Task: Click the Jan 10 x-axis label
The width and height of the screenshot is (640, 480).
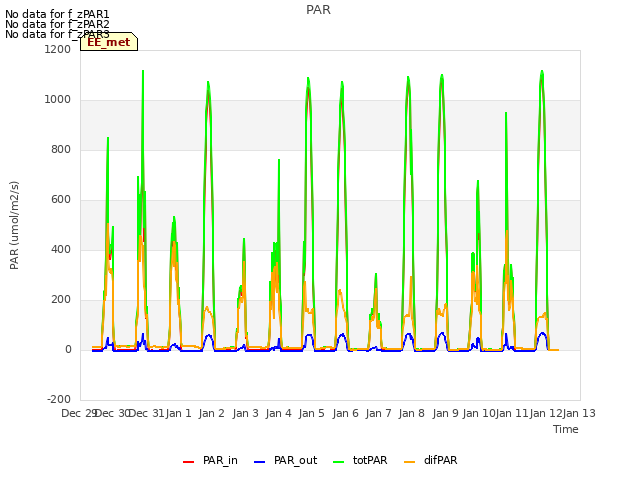Action: (x=479, y=413)
